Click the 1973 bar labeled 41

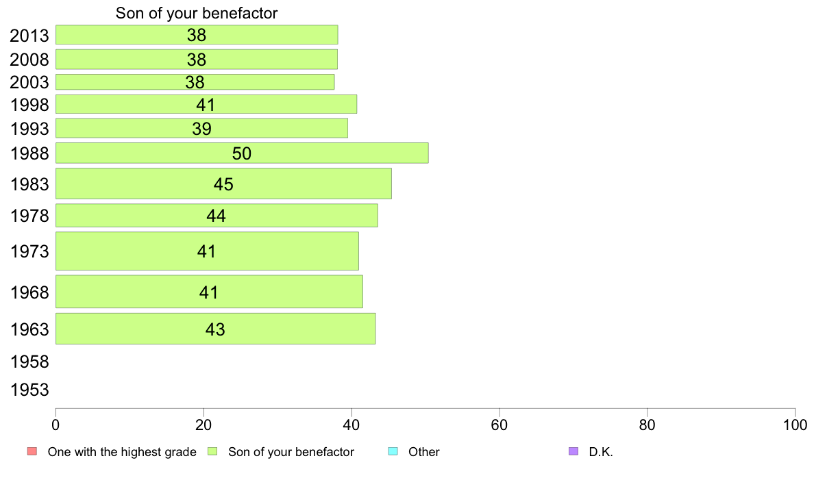coord(207,251)
